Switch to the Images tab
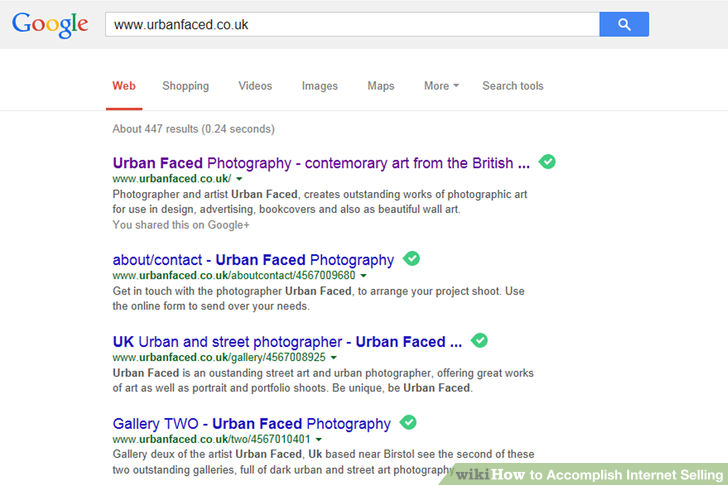 (x=320, y=86)
